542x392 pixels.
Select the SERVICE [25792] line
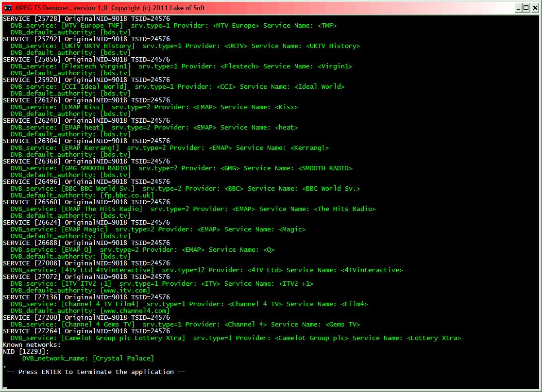pos(86,39)
